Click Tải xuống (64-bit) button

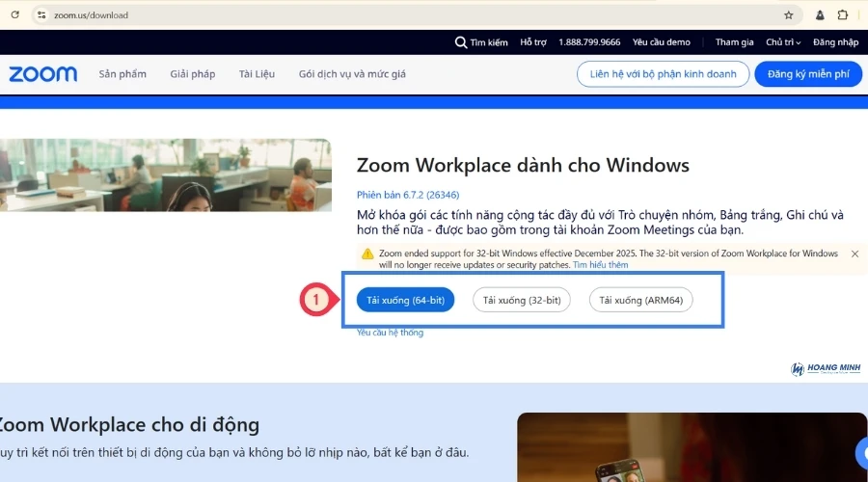click(x=405, y=300)
